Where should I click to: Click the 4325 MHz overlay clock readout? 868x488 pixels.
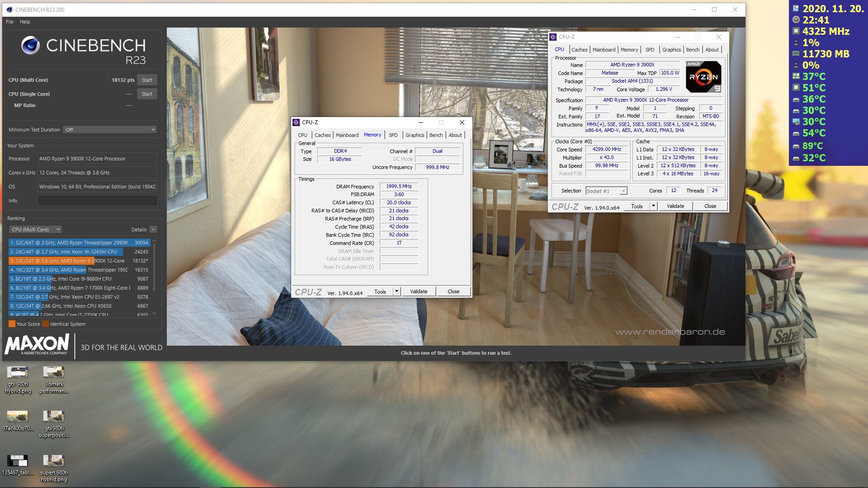826,31
